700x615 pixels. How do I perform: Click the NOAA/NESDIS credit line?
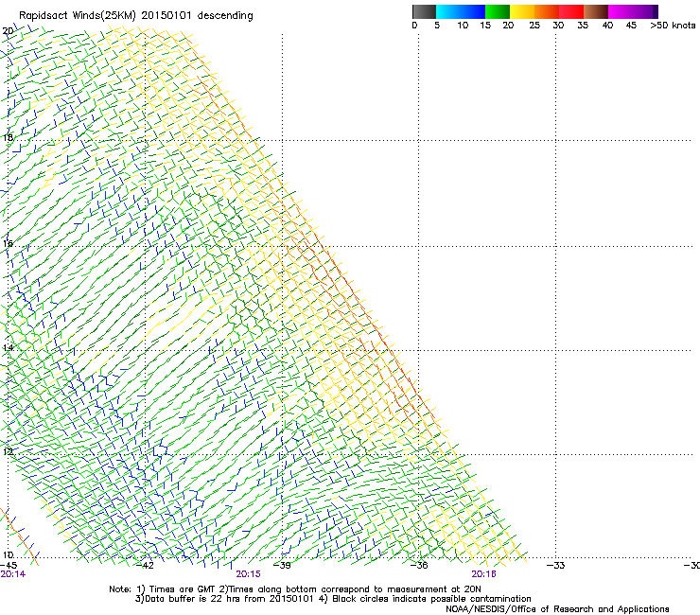[x=557, y=609]
